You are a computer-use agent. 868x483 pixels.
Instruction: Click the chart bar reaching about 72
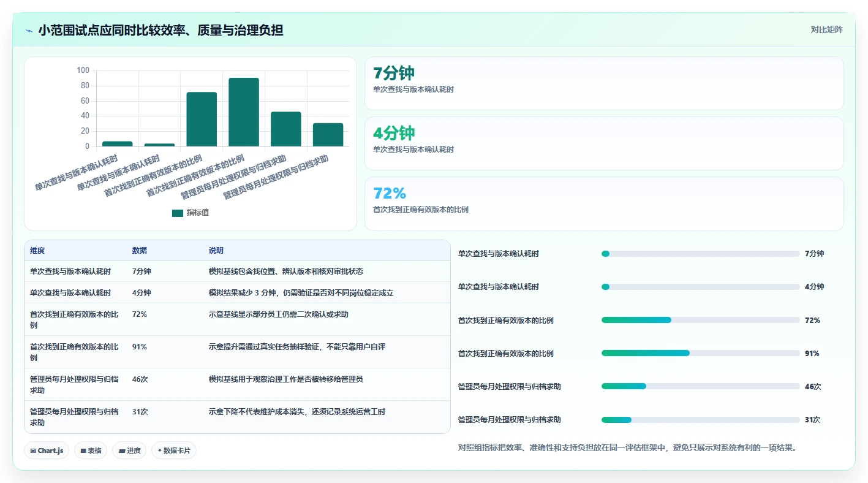202,120
